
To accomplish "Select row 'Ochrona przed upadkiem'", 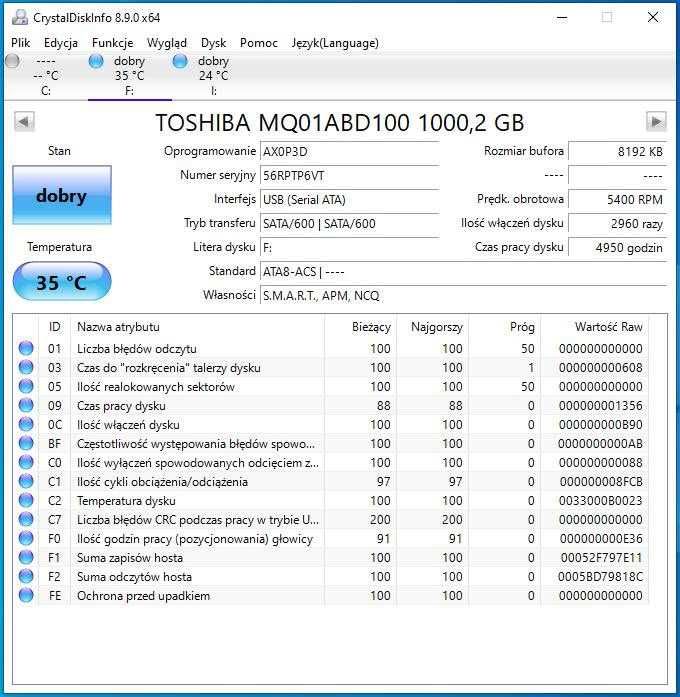I will (331, 596).
